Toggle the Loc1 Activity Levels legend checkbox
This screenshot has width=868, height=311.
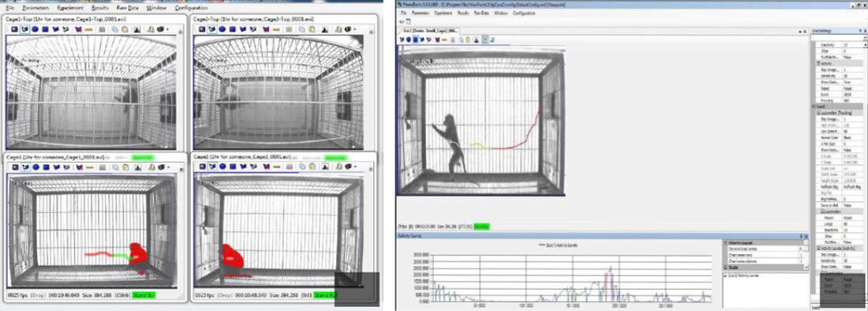tap(726, 275)
